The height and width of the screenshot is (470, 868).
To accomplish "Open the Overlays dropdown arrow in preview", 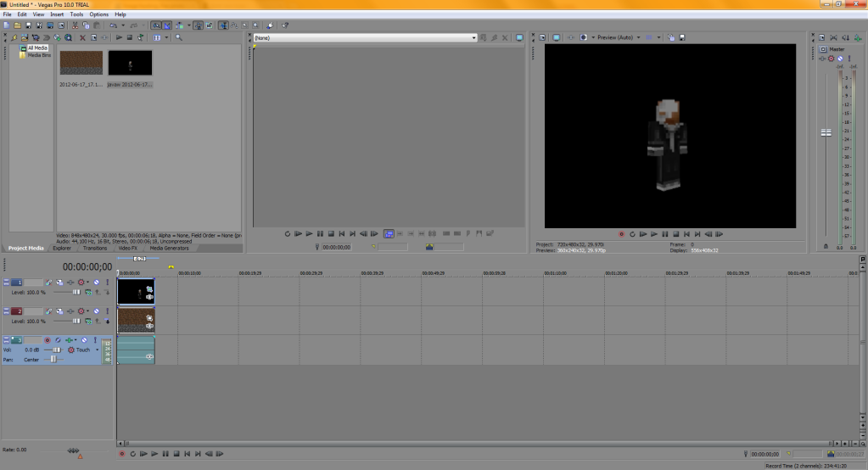I will 658,37.
